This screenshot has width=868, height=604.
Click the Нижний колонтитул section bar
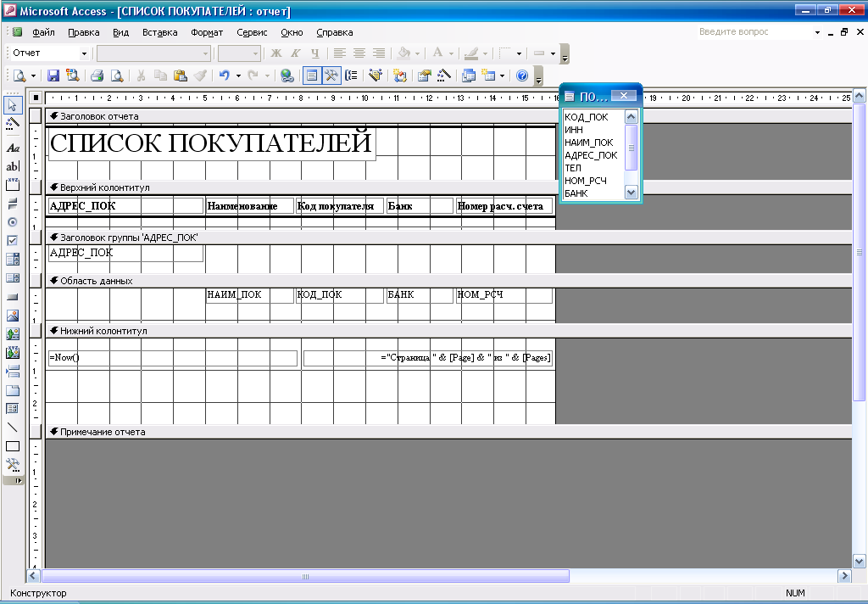coord(448,331)
